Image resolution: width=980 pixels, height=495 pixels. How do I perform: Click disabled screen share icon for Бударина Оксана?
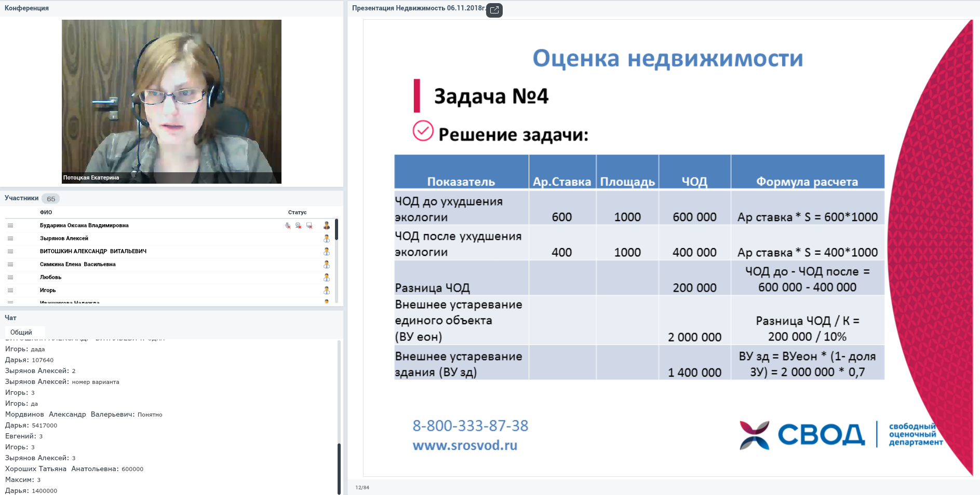(x=310, y=226)
